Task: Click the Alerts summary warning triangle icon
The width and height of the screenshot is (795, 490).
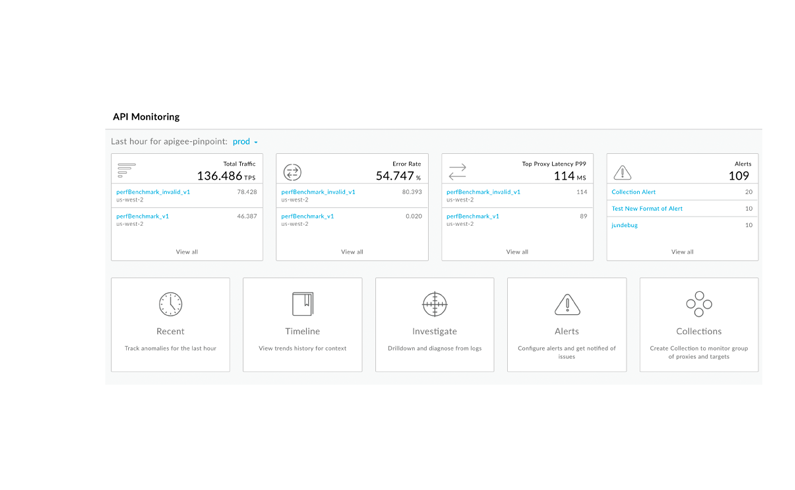Action: pyautogui.click(x=622, y=172)
